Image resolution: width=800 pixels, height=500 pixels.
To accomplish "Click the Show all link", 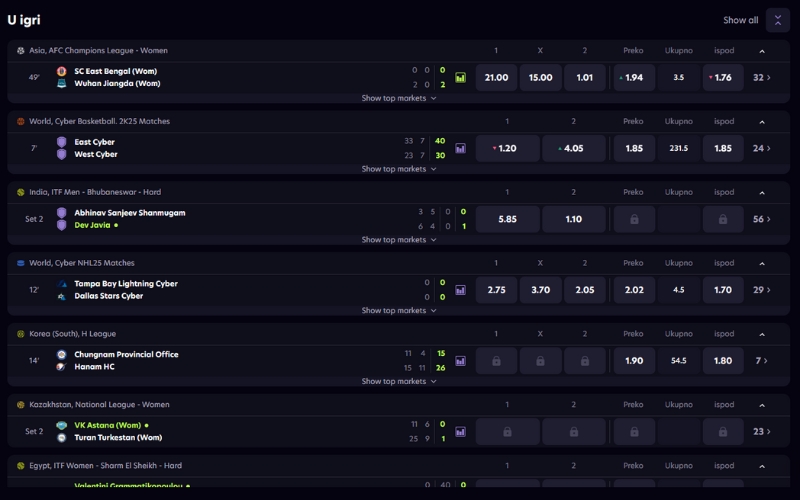I will coord(740,20).
